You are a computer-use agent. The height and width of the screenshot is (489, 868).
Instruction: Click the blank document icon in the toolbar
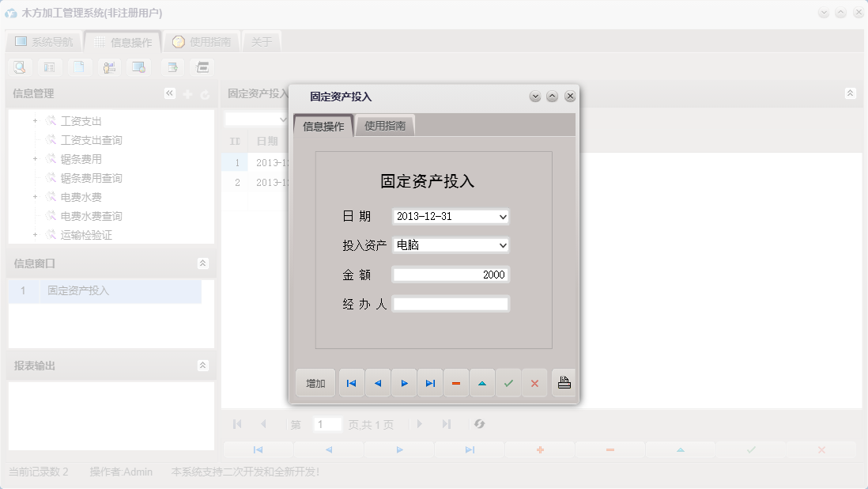80,67
